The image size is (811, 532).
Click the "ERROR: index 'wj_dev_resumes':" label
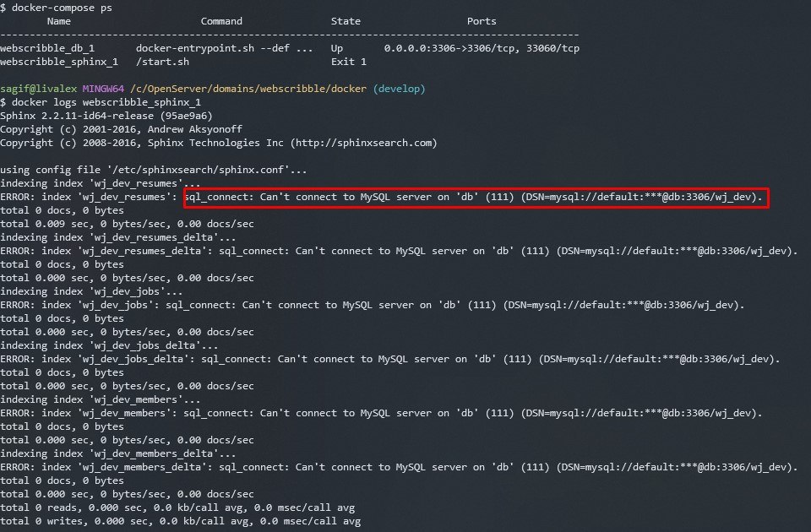(x=89, y=197)
